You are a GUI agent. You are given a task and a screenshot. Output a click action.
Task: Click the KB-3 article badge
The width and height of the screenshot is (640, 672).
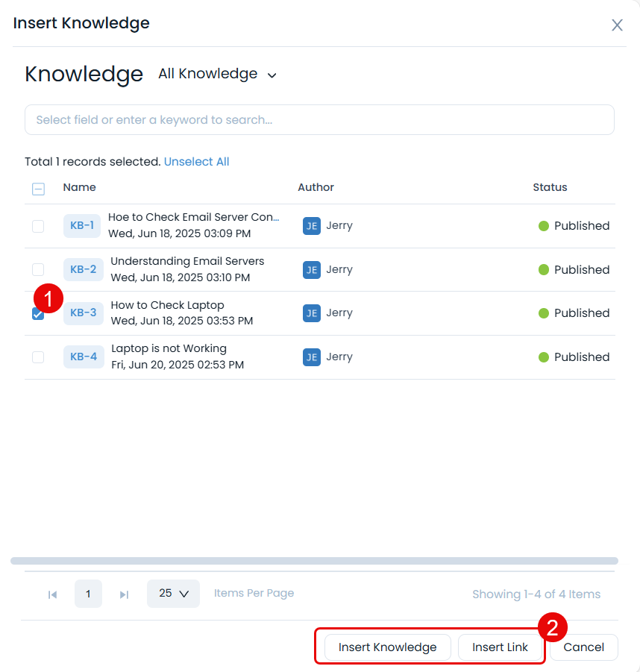82,313
